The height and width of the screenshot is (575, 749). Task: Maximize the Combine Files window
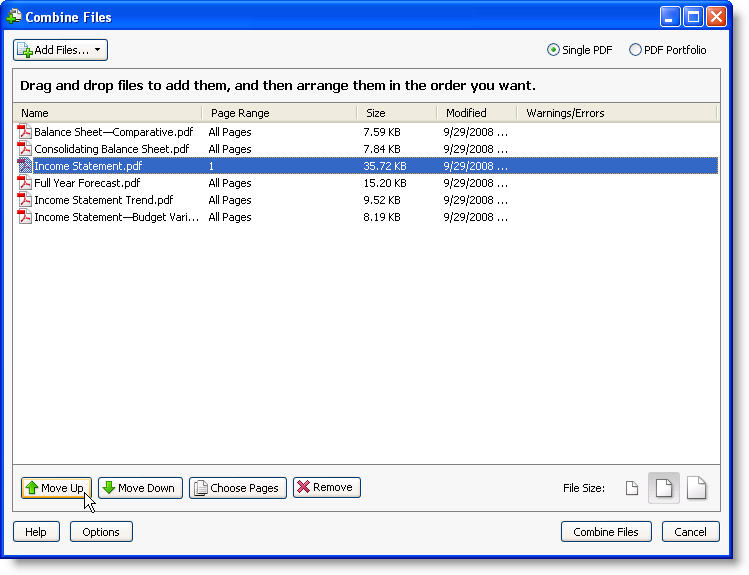click(x=693, y=17)
